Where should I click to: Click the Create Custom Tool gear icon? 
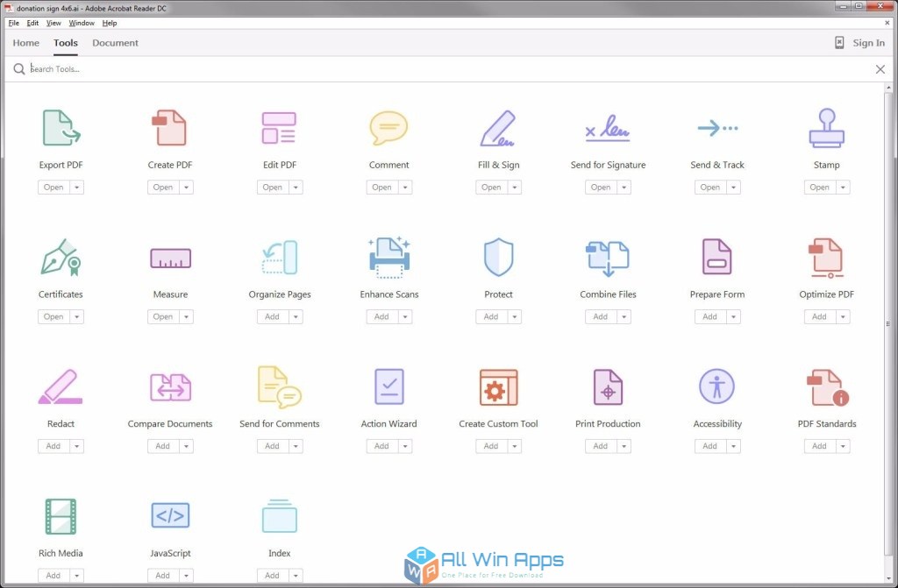pos(498,387)
